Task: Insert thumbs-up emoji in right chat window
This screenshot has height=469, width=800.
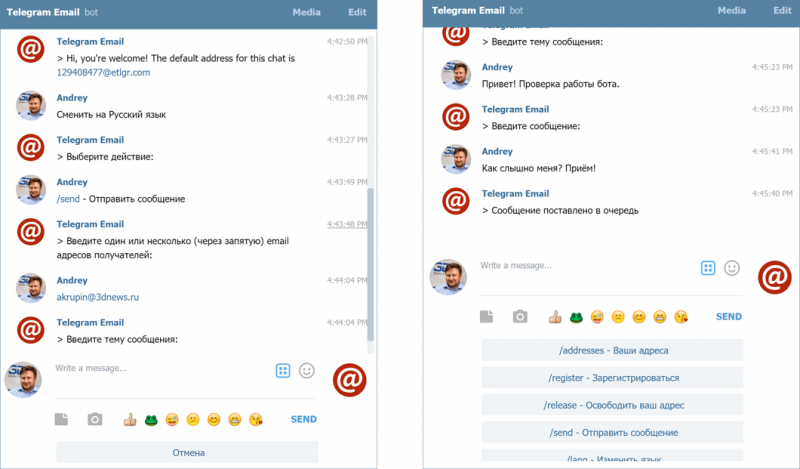Action: point(555,317)
